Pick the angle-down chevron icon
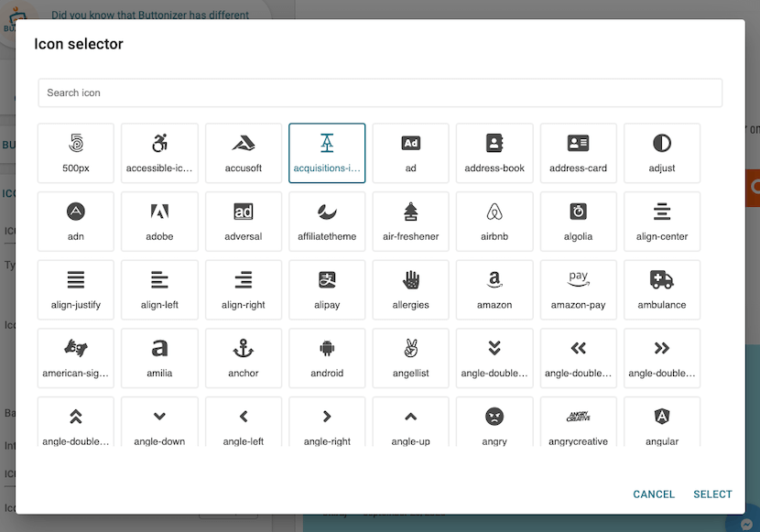 [159, 423]
